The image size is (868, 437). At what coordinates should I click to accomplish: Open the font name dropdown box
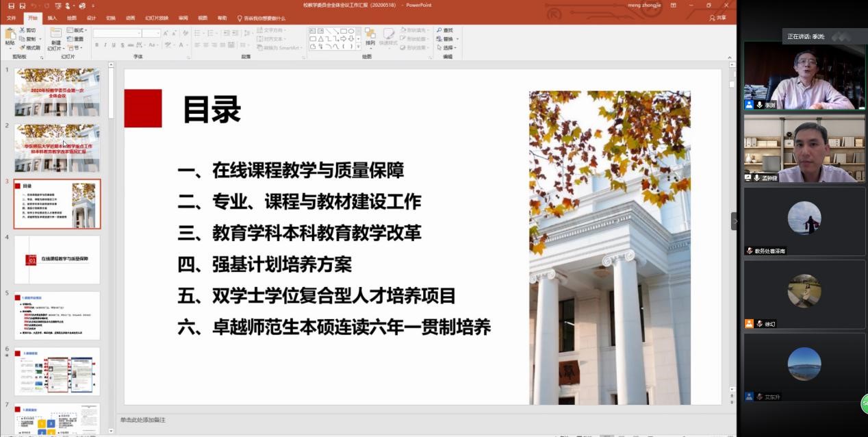click(x=116, y=33)
